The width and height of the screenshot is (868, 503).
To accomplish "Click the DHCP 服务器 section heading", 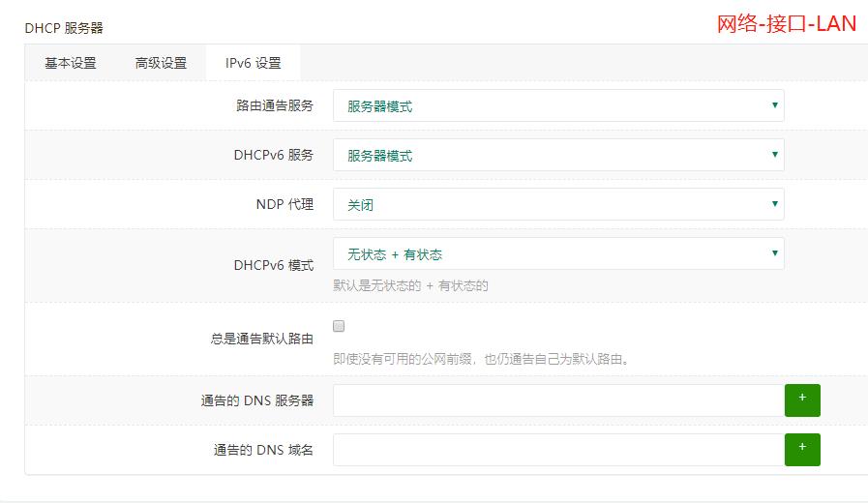I will [64, 28].
